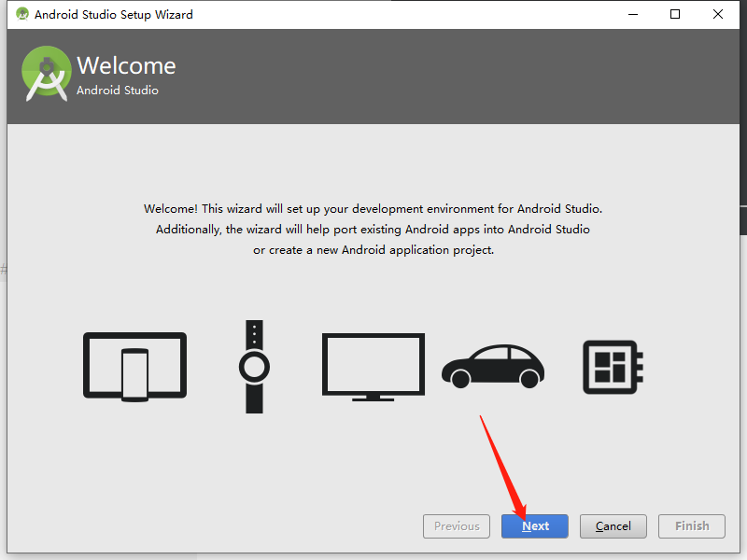This screenshot has width=747, height=560.
Task: Click the Welcome heading text
Action: [126, 65]
